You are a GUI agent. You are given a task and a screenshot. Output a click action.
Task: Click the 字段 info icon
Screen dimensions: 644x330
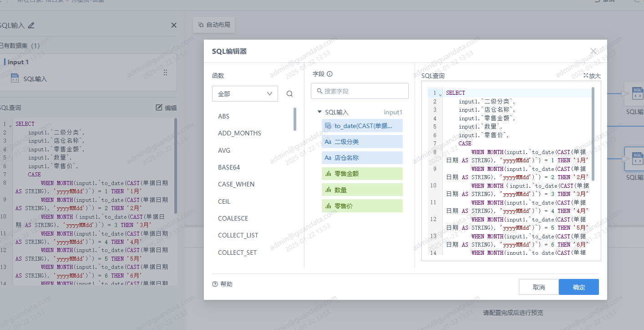pyautogui.click(x=330, y=74)
